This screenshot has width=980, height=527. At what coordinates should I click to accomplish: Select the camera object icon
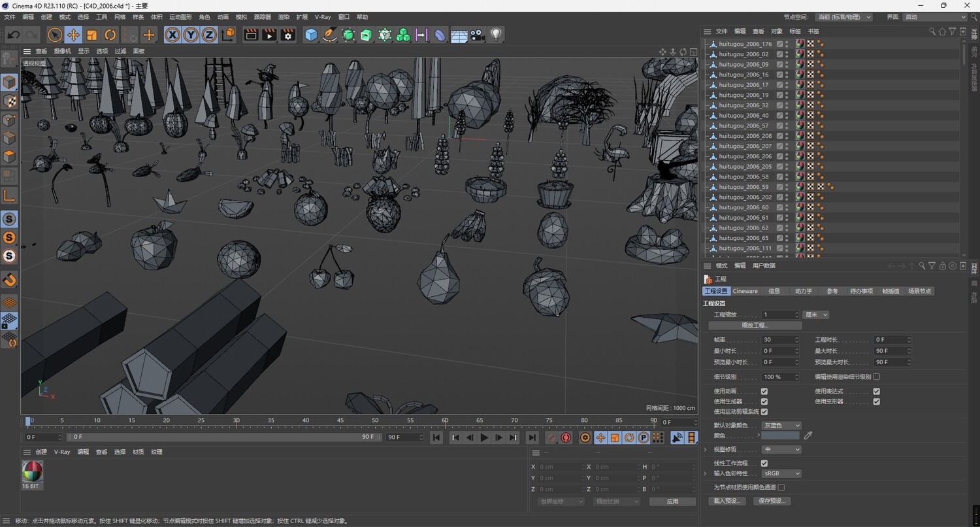pos(478,35)
